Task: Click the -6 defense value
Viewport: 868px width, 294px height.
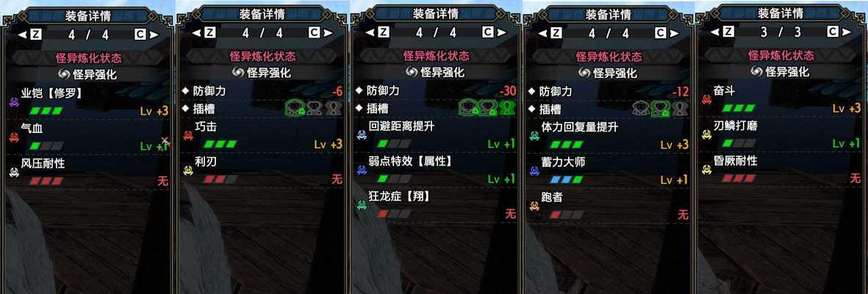Action: (337, 91)
